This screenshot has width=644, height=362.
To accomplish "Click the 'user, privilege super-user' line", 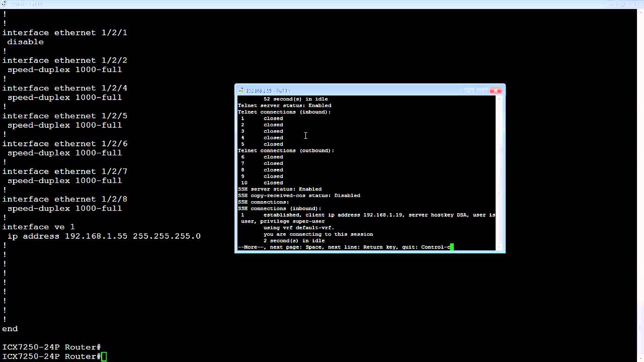I will [x=283, y=221].
